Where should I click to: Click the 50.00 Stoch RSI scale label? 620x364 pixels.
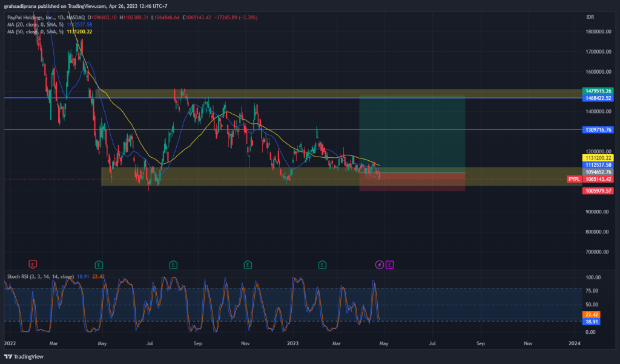tap(592, 304)
